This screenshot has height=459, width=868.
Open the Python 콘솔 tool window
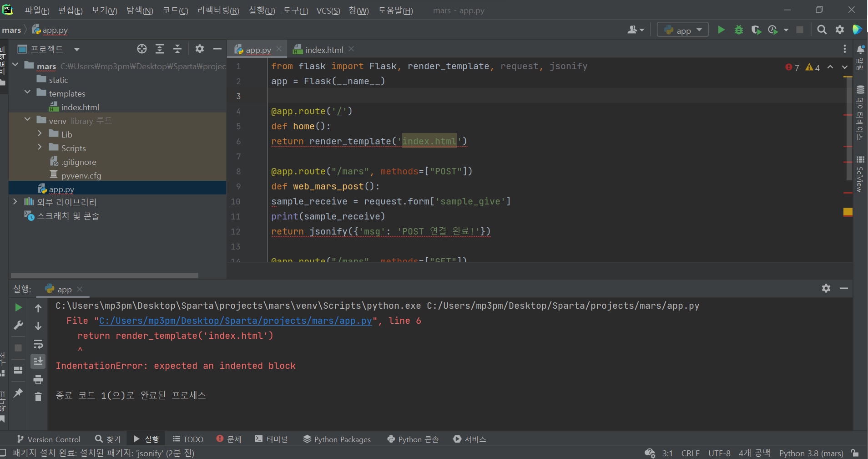pos(413,439)
